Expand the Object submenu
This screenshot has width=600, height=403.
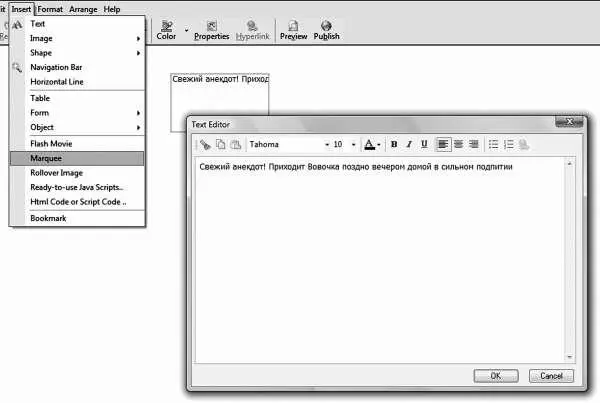(77, 127)
